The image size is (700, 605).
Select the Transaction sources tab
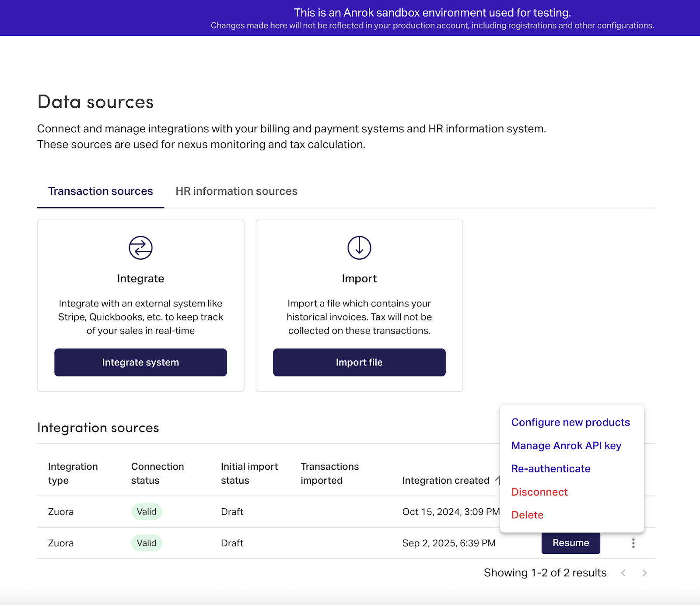click(101, 191)
